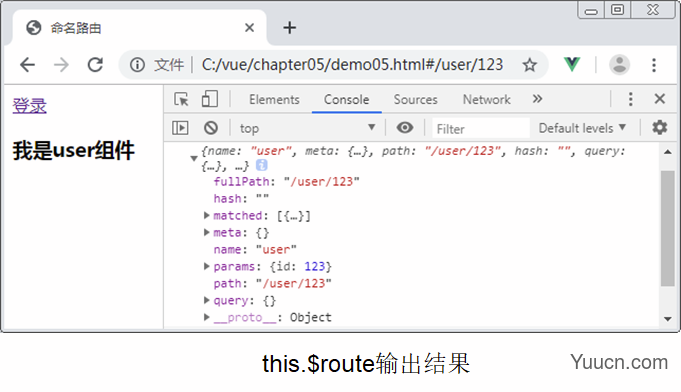Click the browser forward arrow

(61, 65)
